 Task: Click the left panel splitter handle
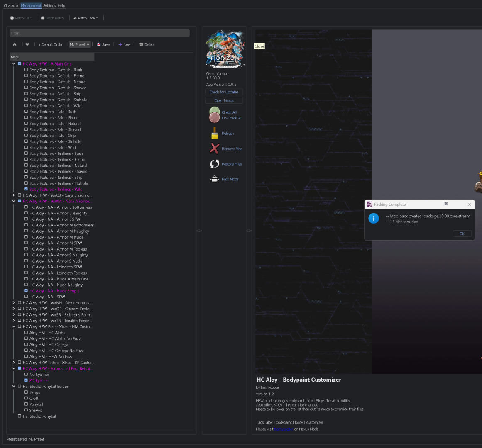pos(199,231)
